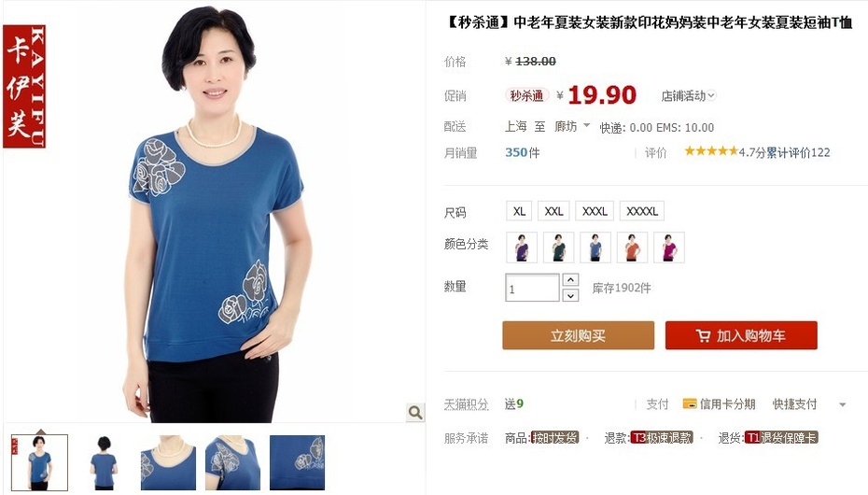The image size is (868, 495).
Task: Click the five-star rating icons
Action: coord(711,151)
